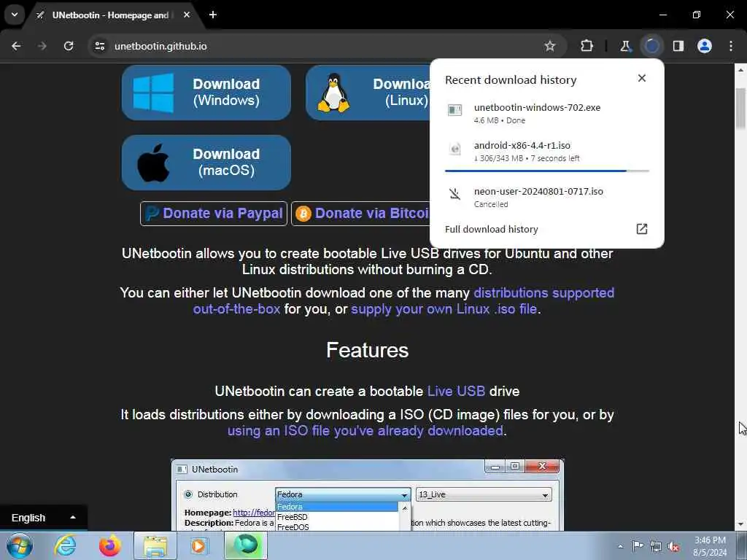The image size is (747, 560).
Task: Click muted volume tray icon
Action: [673, 546]
